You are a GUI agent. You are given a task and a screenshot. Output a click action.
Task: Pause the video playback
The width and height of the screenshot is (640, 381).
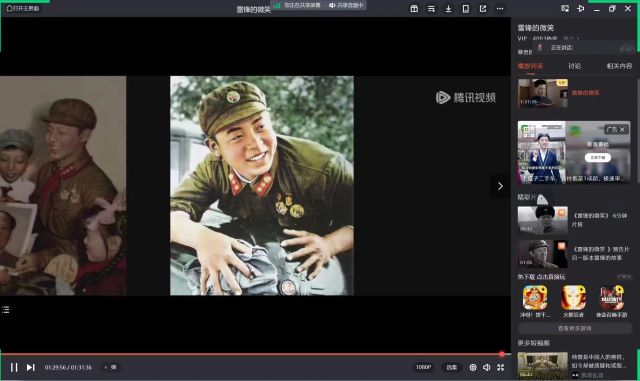[x=14, y=367]
